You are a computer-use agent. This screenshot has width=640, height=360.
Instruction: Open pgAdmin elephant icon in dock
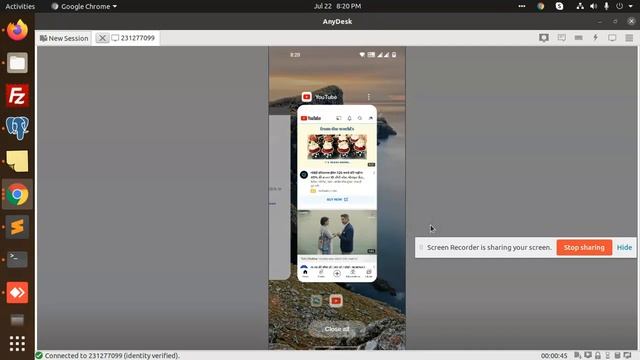pyautogui.click(x=17, y=128)
